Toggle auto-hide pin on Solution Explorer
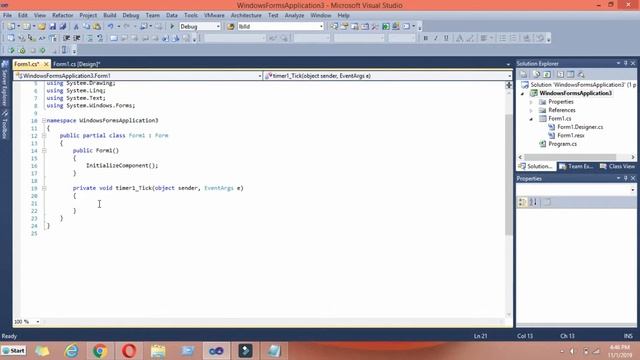Image resolution: width=640 pixels, height=360 pixels. point(625,63)
